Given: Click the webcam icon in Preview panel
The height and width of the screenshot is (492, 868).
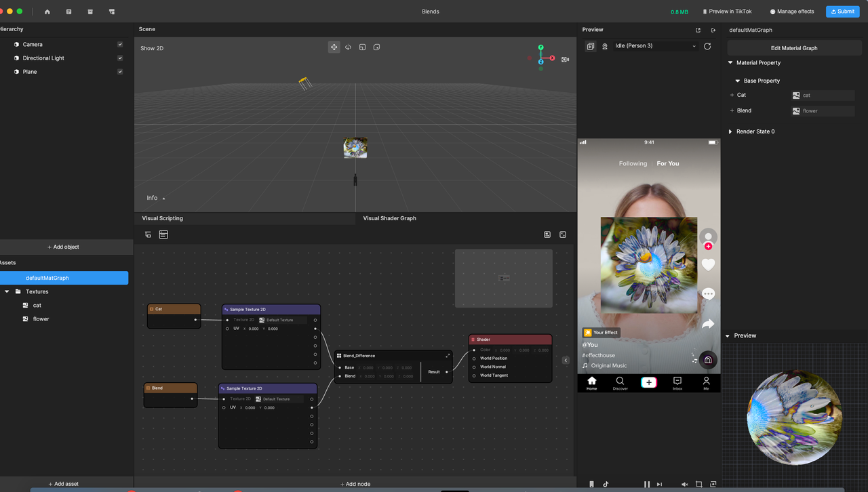Looking at the screenshot, I should pos(605,46).
